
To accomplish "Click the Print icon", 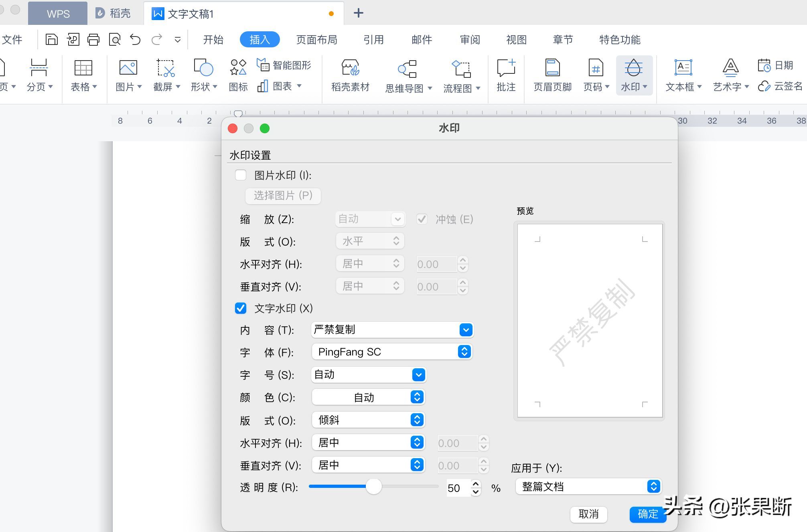I will (93, 39).
